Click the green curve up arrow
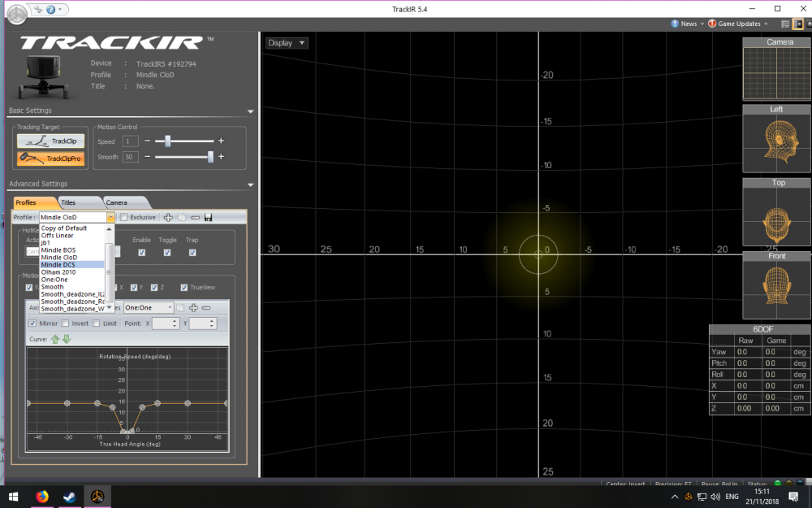Image resolution: width=812 pixels, height=508 pixels. (55, 339)
